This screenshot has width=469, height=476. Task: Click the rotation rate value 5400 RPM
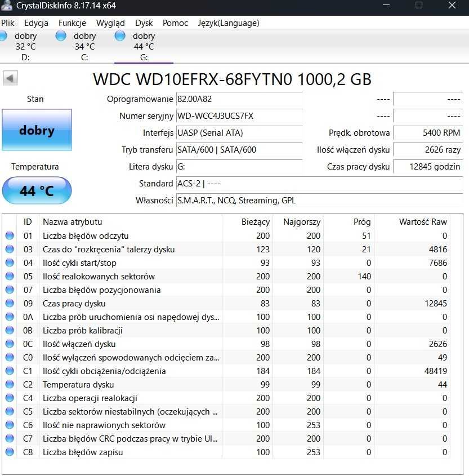pos(428,133)
